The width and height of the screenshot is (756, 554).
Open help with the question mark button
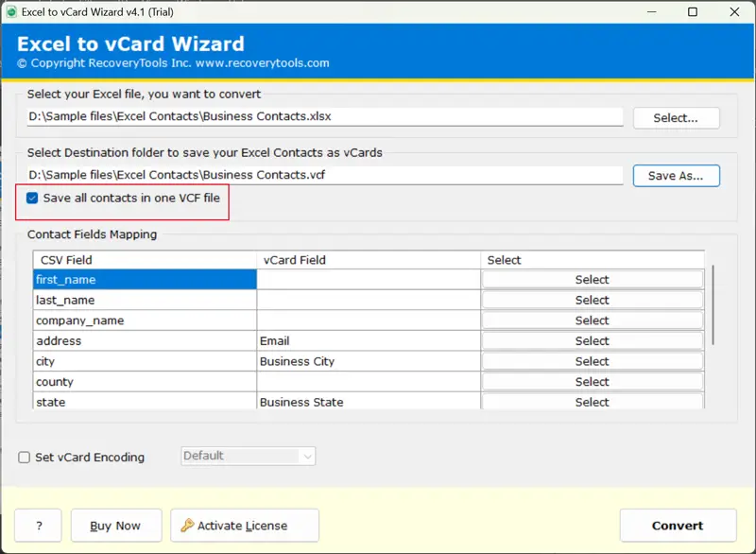[x=38, y=526]
